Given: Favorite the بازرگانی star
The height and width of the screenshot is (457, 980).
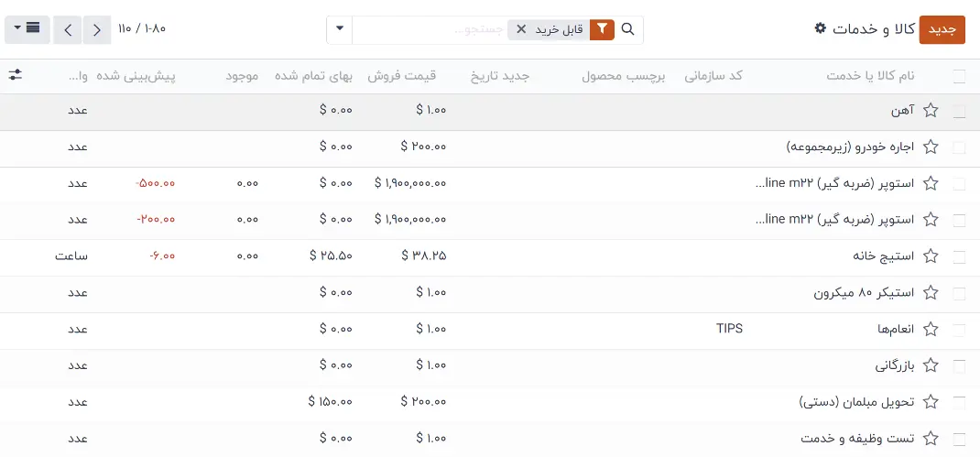Looking at the screenshot, I should click(x=931, y=365).
